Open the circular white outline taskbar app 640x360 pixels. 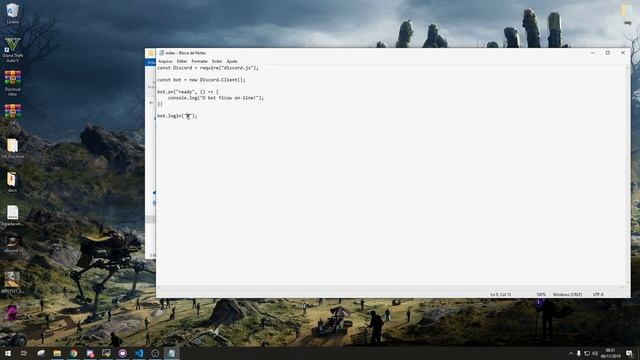155,353
